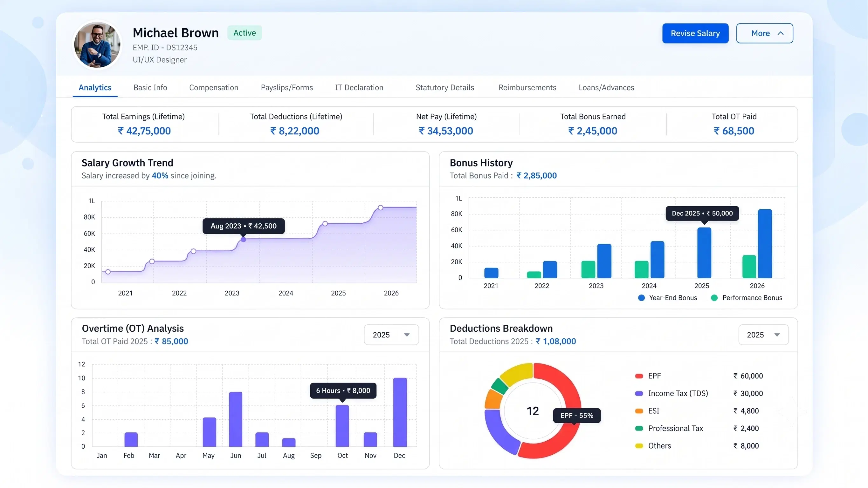Open the Deductions Breakdown 2025 year dropdown
868x488 pixels.
[763, 335]
